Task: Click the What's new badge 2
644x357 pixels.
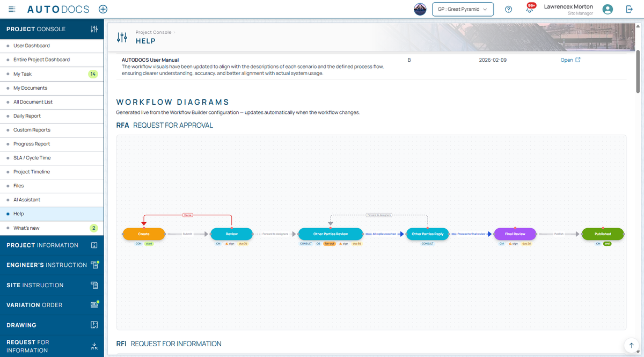Action: coord(94,228)
